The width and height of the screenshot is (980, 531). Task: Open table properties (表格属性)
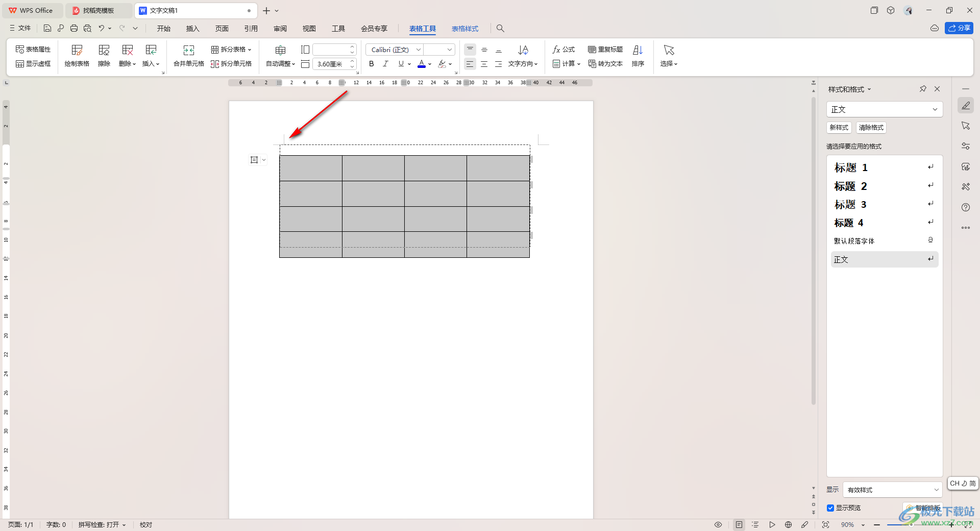33,50
